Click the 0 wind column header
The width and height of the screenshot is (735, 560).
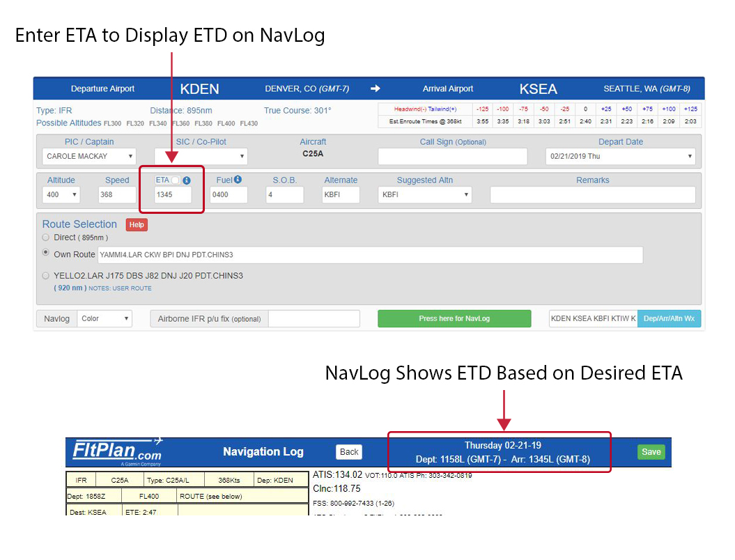585,109
